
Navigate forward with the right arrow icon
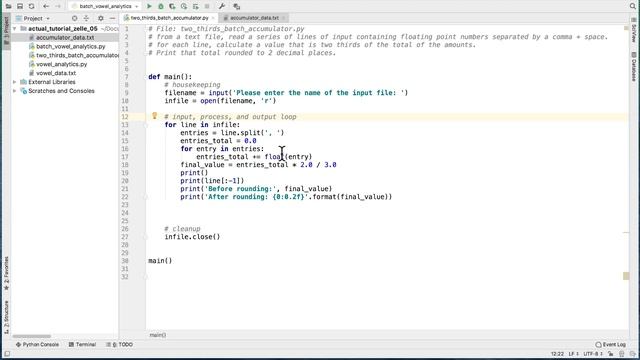pos(58,6)
